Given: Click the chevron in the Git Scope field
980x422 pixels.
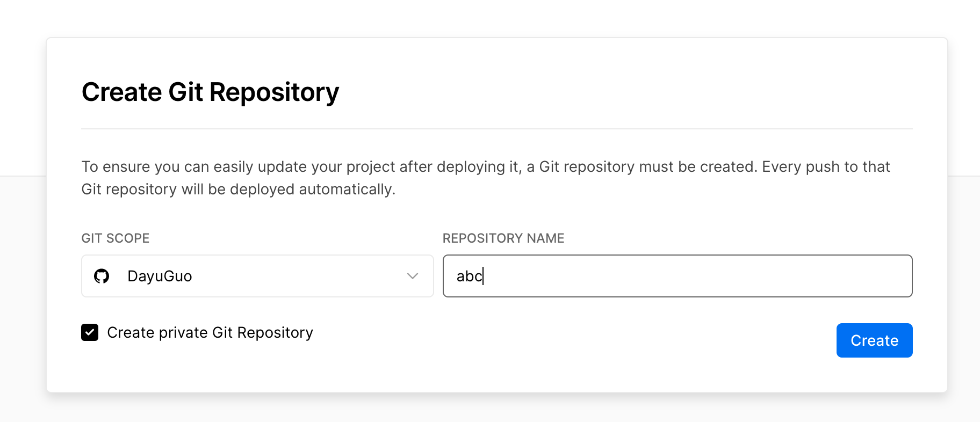Looking at the screenshot, I should pyautogui.click(x=412, y=276).
